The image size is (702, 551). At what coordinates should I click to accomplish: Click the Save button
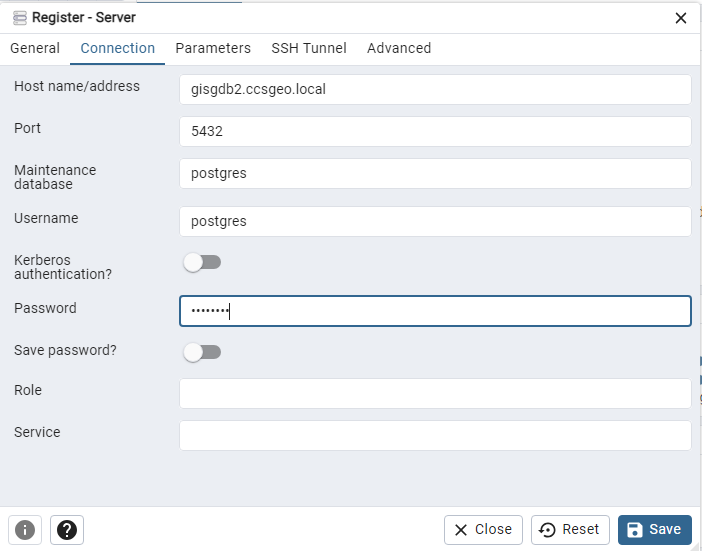click(655, 530)
